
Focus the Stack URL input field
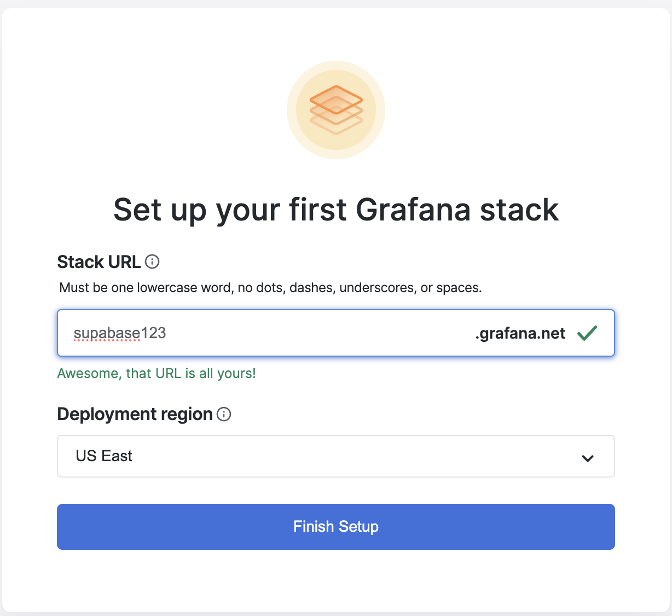coord(336,333)
